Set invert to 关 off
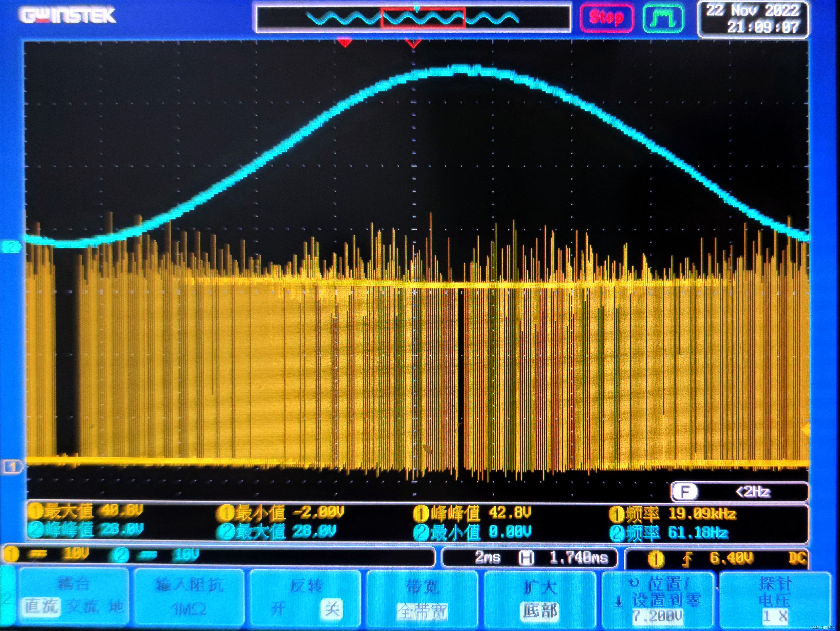Image resolution: width=840 pixels, height=631 pixels. coord(331,609)
